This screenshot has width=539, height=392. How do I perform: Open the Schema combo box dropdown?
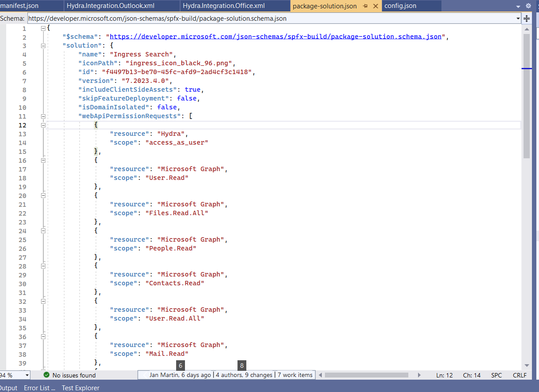(x=518, y=18)
